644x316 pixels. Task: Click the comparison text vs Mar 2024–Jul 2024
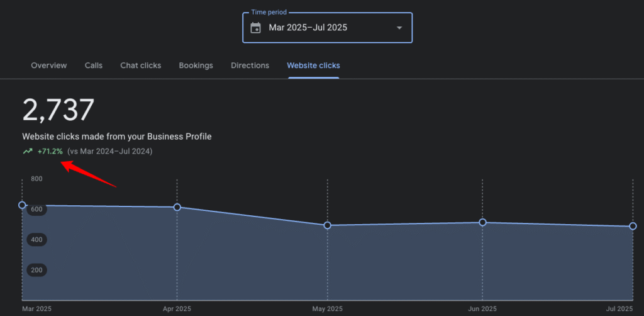pyautogui.click(x=109, y=152)
